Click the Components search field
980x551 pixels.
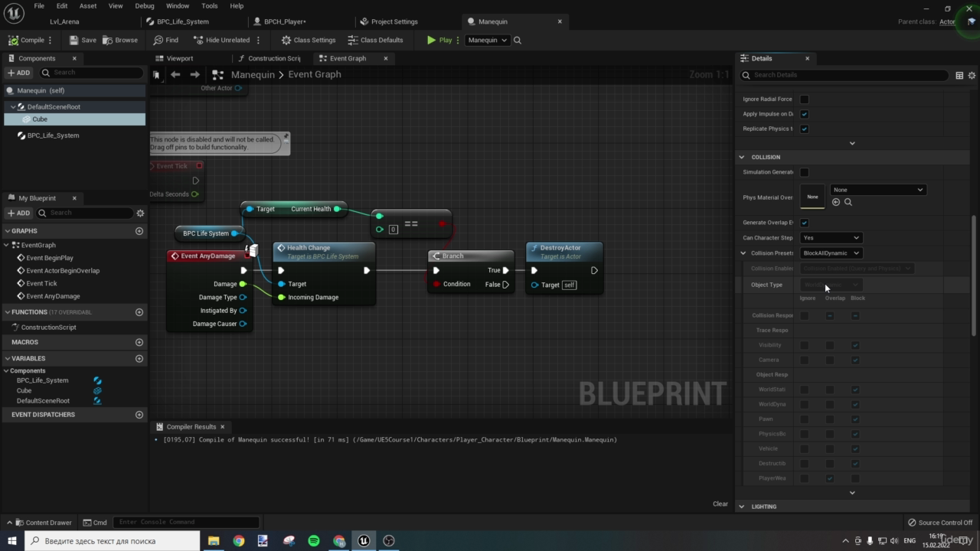tap(92, 73)
